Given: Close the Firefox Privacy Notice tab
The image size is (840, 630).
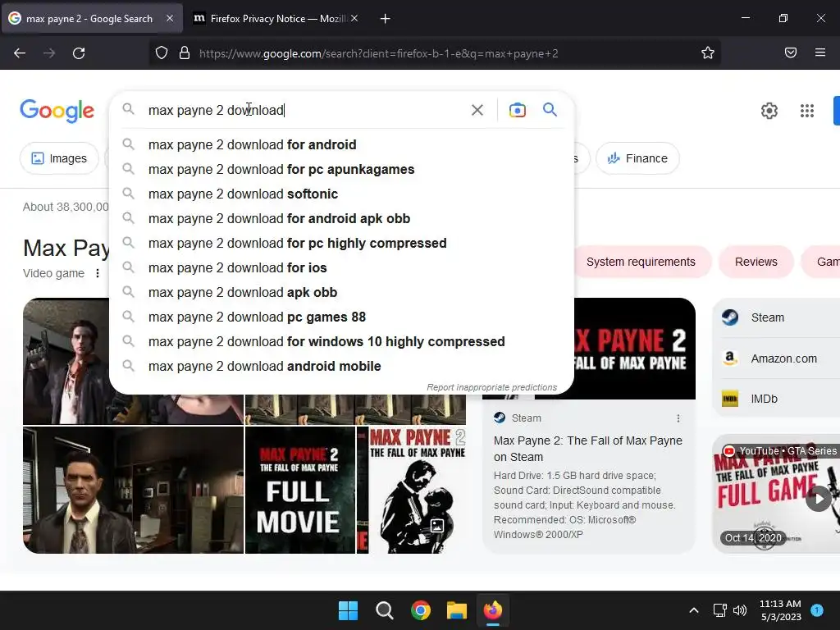Looking at the screenshot, I should pos(354,18).
